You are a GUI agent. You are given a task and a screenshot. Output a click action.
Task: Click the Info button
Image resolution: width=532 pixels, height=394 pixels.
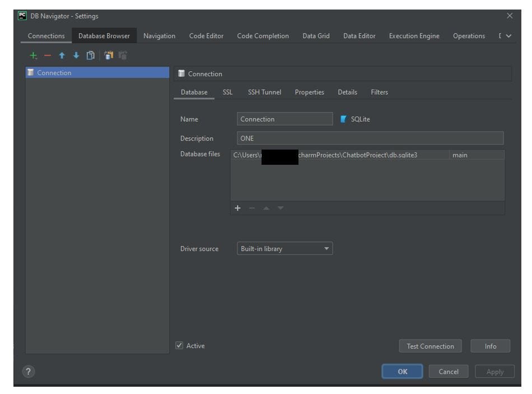[490, 346]
